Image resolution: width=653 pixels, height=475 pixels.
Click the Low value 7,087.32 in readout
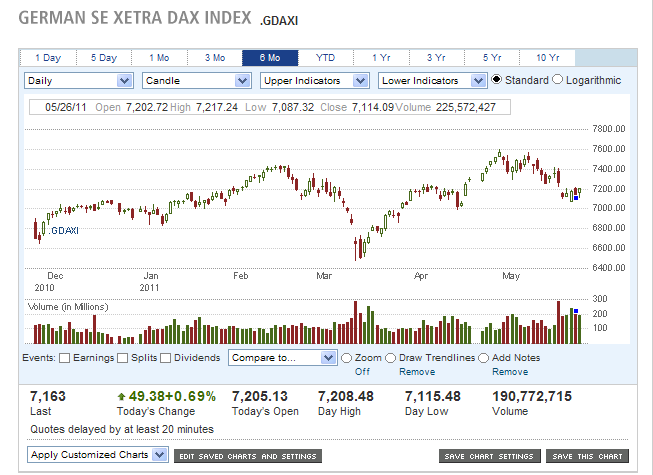pyautogui.click(x=293, y=107)
